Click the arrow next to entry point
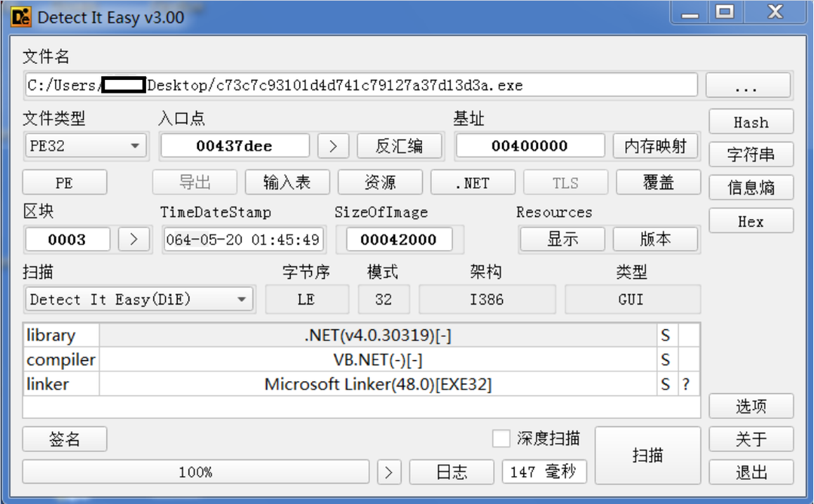 coord(333,146)
